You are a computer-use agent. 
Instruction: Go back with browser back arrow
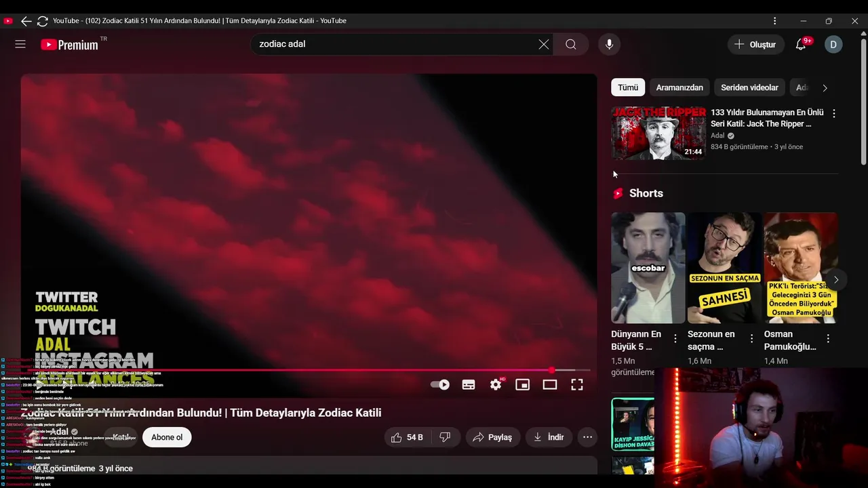click(x=26, y=21)
